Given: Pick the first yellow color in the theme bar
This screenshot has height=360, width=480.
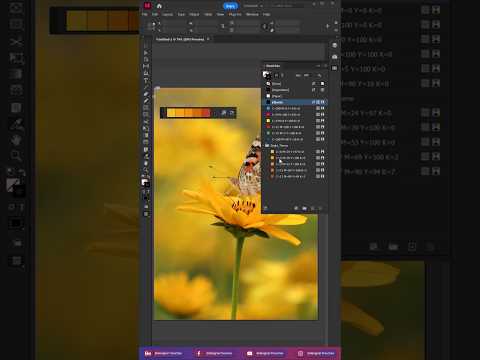Looking at the screenshot, I should click(171, 113).
